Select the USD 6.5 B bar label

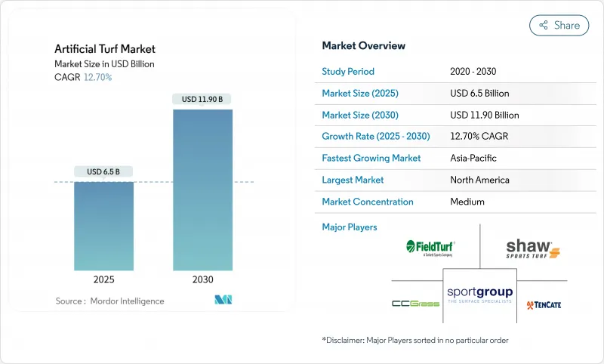click(x=103, y=171)
